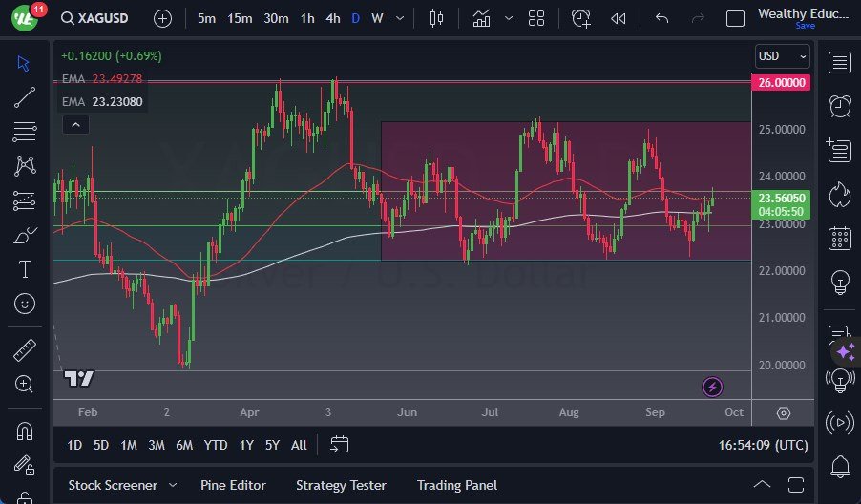Open the alerts alarm clock panel
The width and height of the screenshot is (861, 504).
pos(840,106)
